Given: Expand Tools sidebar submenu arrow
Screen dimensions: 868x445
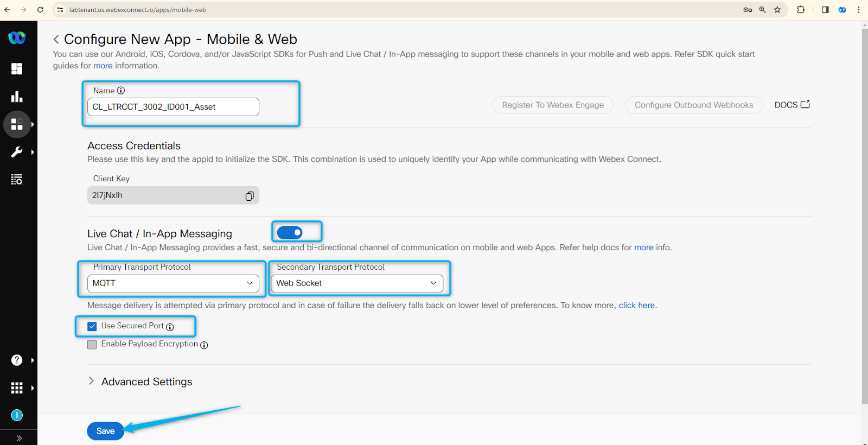Looking at the screenshot, I should coord(33,152).
